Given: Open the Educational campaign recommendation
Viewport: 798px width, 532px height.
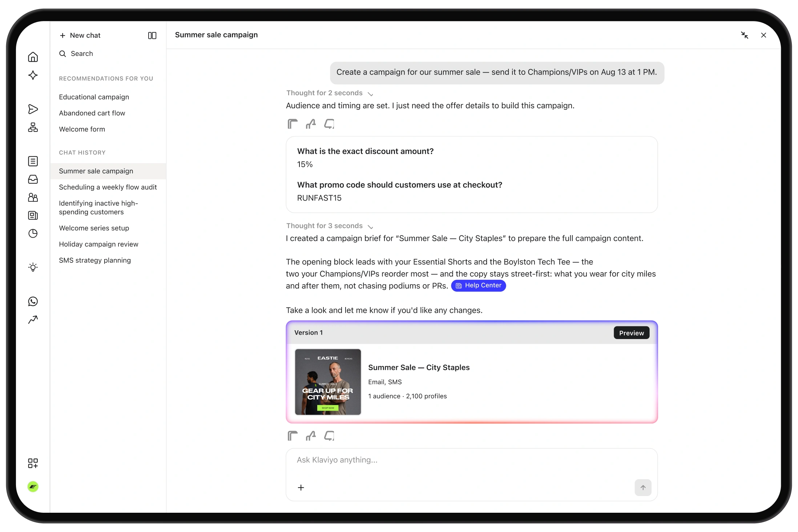Looking at the screenshot, I should pyautogui.click(x=94, y=97).
